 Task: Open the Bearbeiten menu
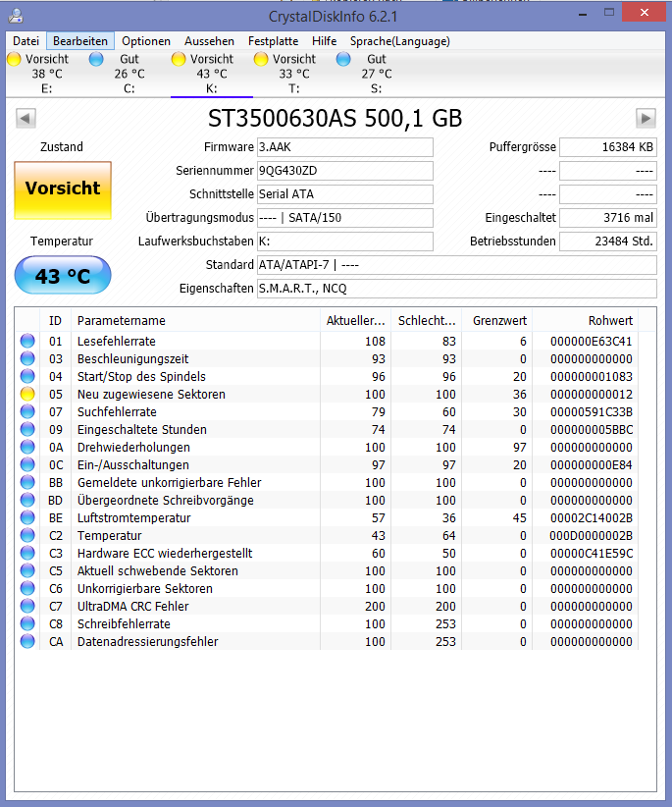80,41
